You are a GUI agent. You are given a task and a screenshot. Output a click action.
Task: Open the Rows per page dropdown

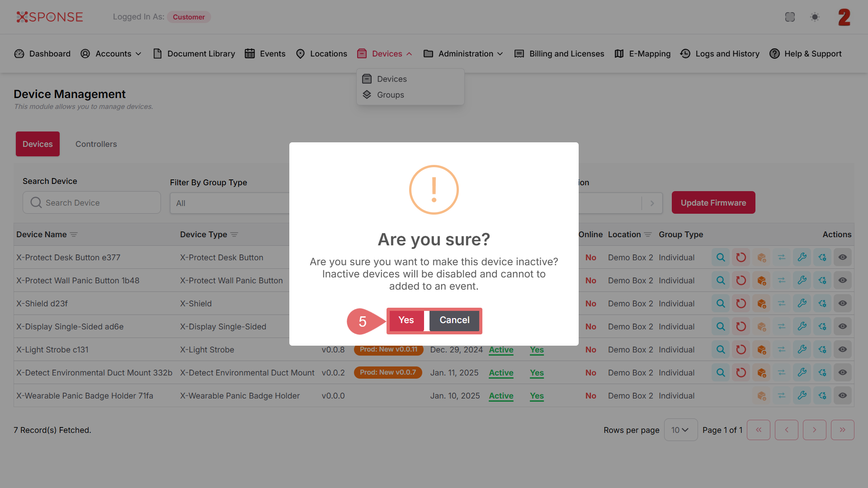680,430
